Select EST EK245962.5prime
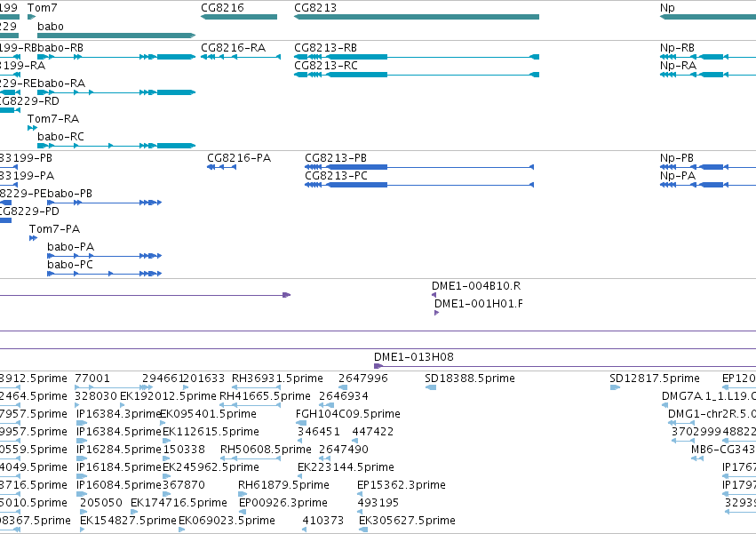Viewport: 756px width, 534px height. 167,476
